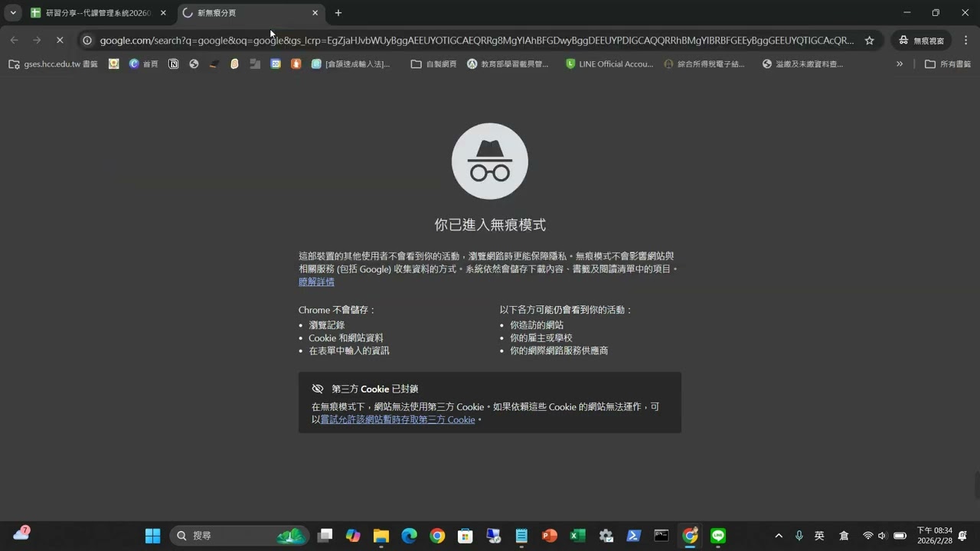Screen dimensions: 980x551
Task: Open Notepad from the taskbar
Action: coord(521,536)
